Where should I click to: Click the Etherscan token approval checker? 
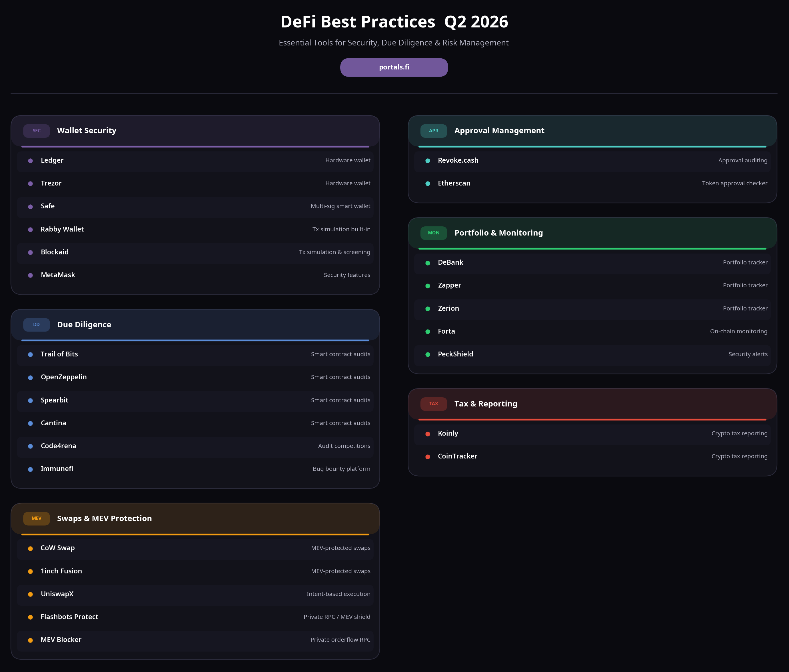coord(592,183)
